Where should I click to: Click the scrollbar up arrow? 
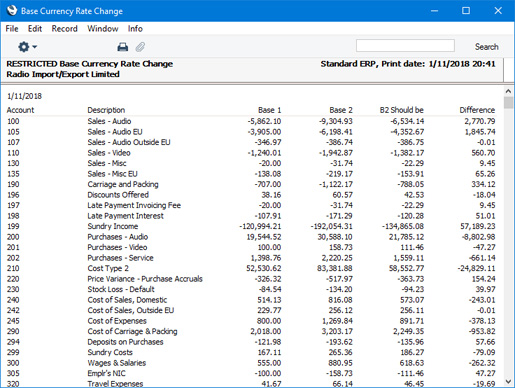coord(508,91)
